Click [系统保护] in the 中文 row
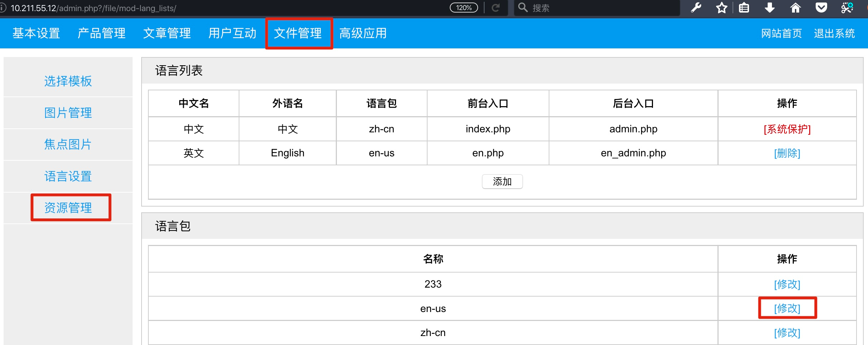The height and width of the screenshot is (345, 868). point(787,129)
